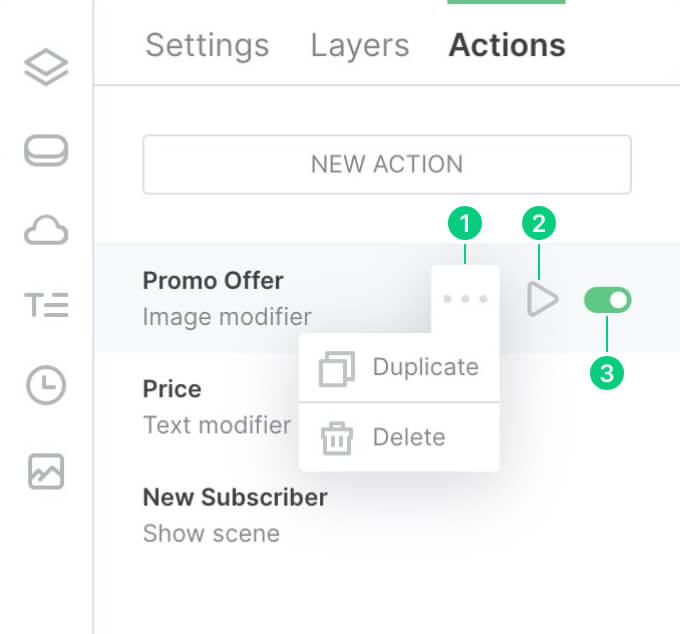Switch to the Layers tab
Viewport: 680px width, 634px height.
(x=359, y=45)
